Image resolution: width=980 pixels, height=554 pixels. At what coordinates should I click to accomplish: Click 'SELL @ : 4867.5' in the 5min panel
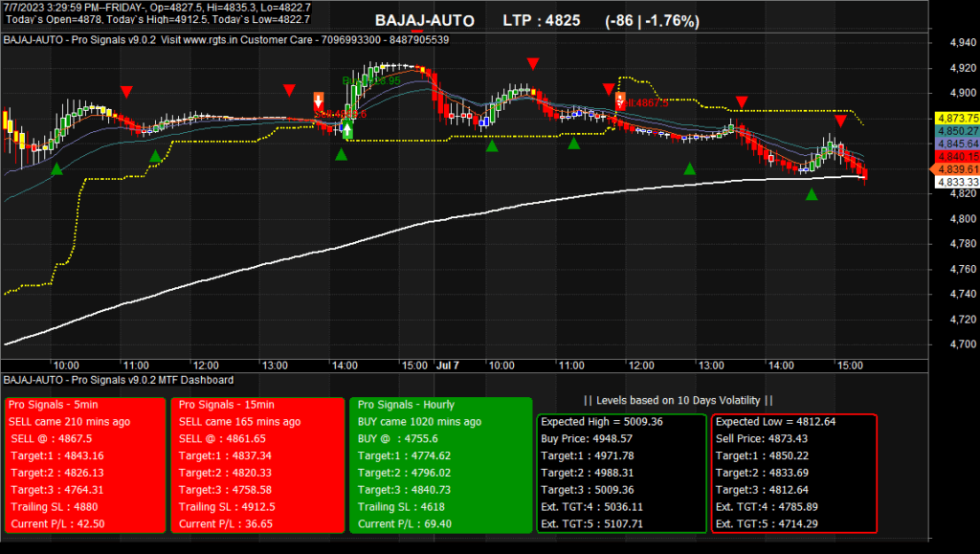[52, 438]
